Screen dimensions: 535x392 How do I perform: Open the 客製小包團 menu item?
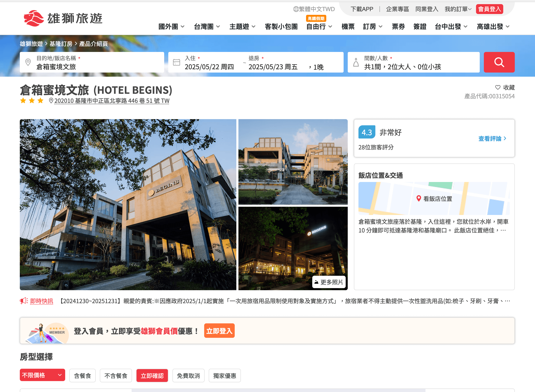[x=281, y=27]
